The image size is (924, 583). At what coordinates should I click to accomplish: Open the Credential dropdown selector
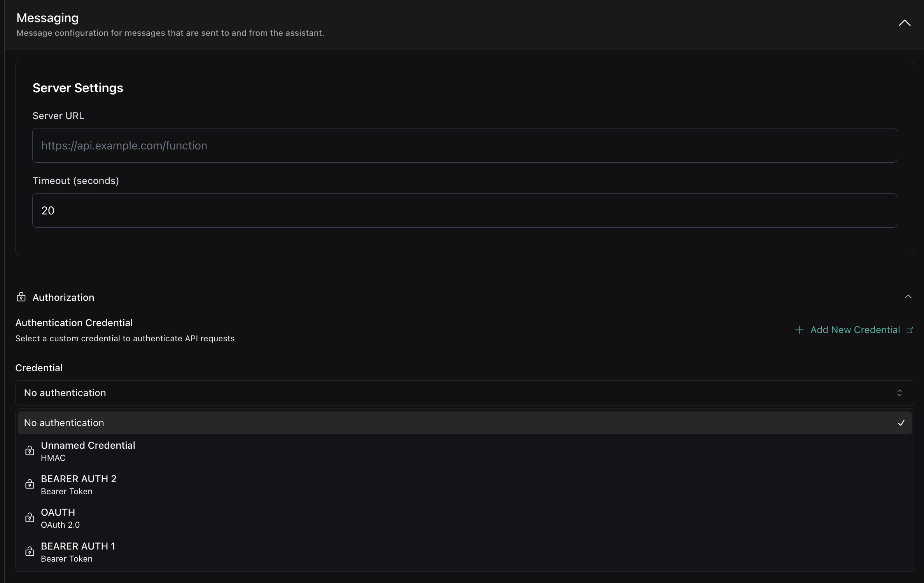(464, 393)
